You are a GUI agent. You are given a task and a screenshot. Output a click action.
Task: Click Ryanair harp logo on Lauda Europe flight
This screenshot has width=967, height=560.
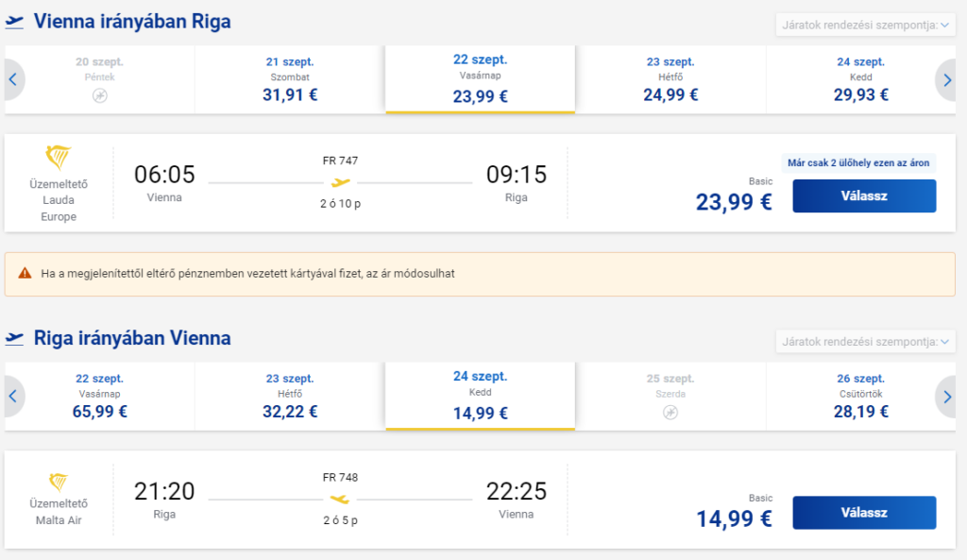59,158
